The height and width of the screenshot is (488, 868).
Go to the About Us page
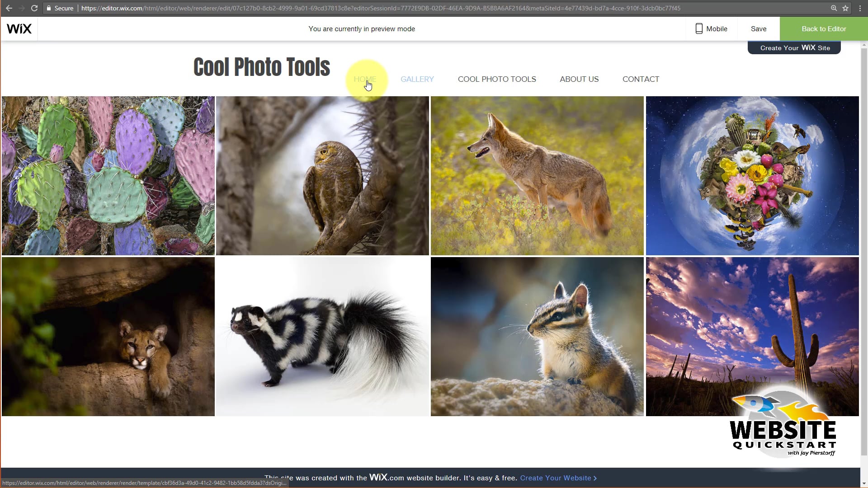coord(579,79)
